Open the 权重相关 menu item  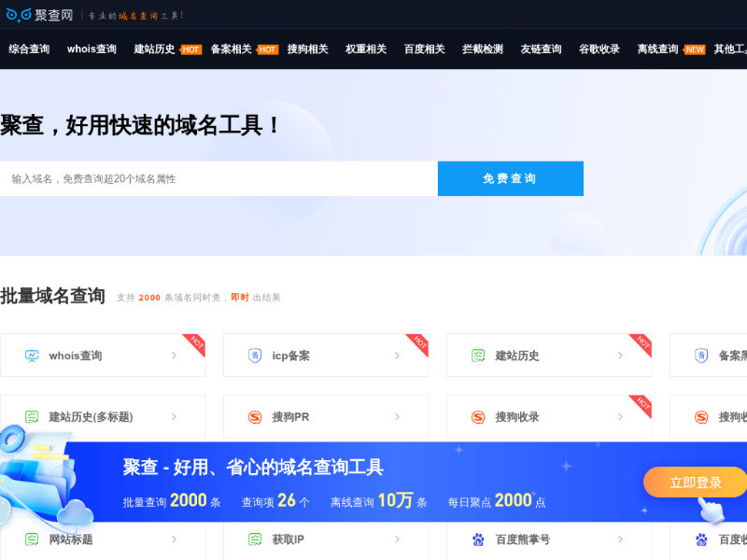[x=366, y=49]
